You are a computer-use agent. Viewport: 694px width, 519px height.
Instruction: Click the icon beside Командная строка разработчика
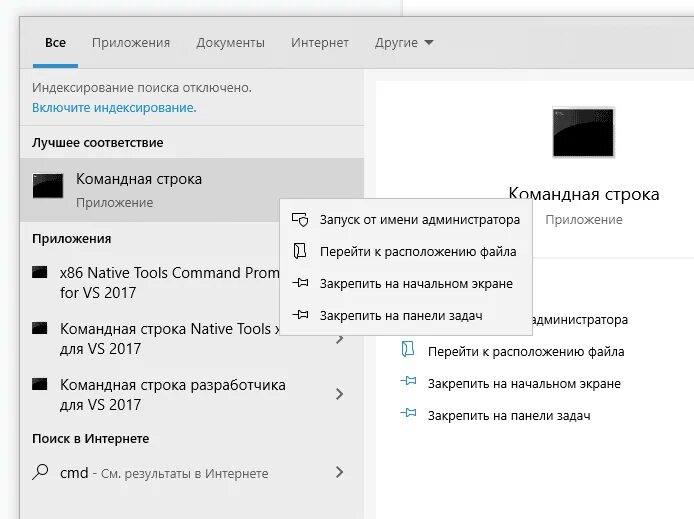click(40, 384)
